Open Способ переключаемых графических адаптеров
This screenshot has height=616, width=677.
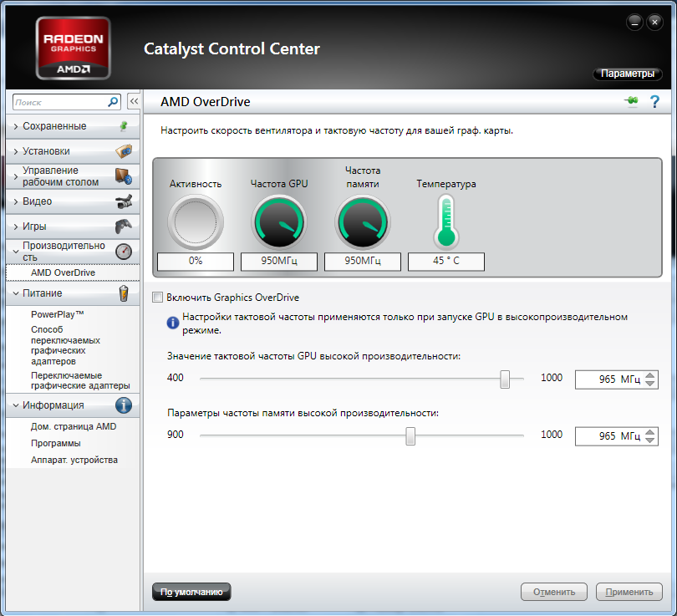(65, 345)
